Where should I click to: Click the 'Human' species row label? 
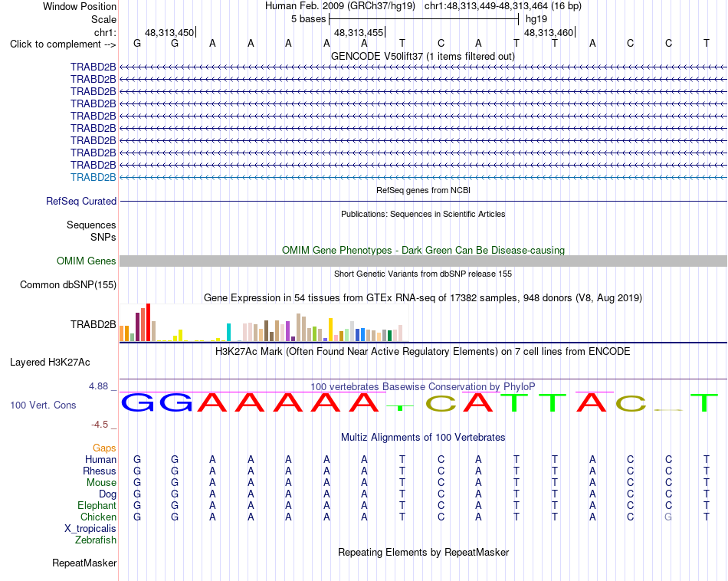point(100,459)
